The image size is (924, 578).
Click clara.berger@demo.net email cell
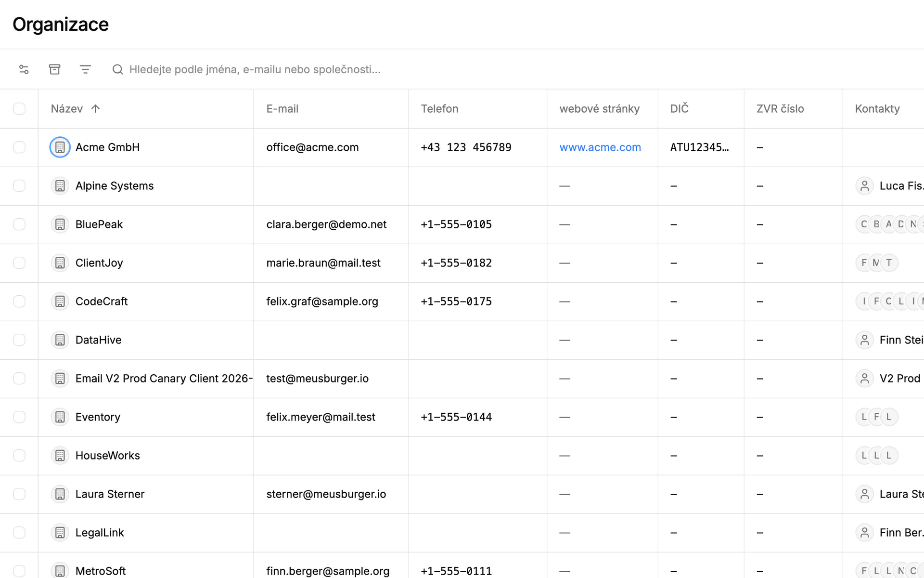pos(326,224)
